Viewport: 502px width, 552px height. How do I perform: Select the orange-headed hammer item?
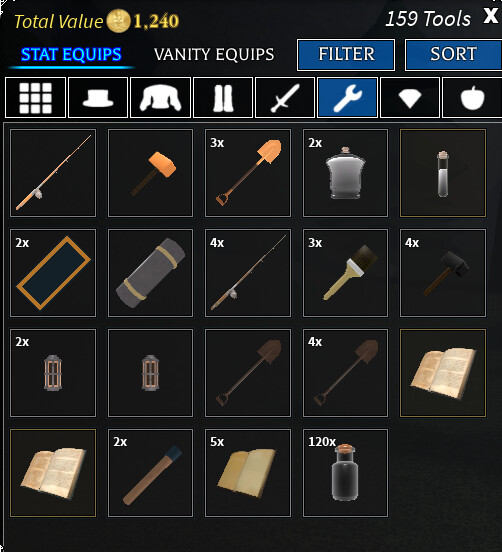150,173
